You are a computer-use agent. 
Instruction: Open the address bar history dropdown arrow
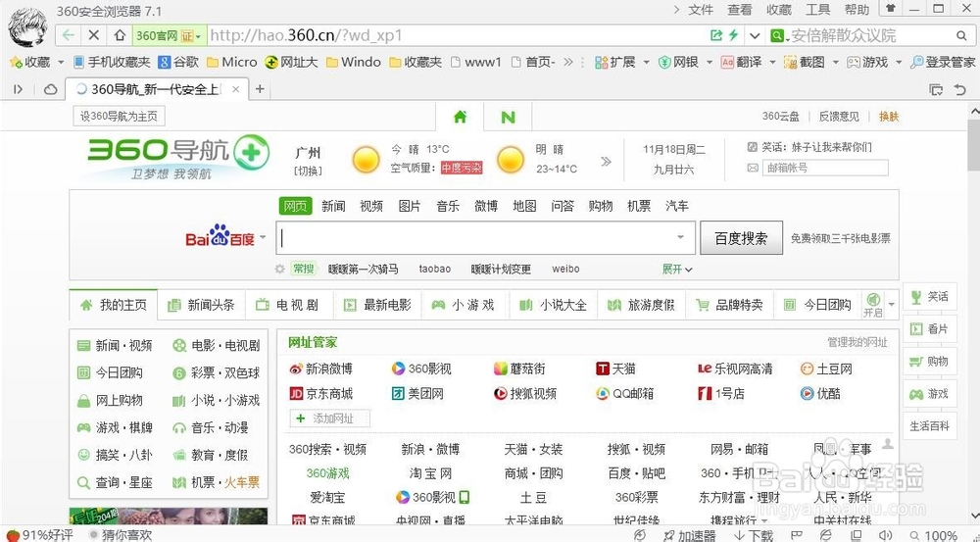point(755,35)
